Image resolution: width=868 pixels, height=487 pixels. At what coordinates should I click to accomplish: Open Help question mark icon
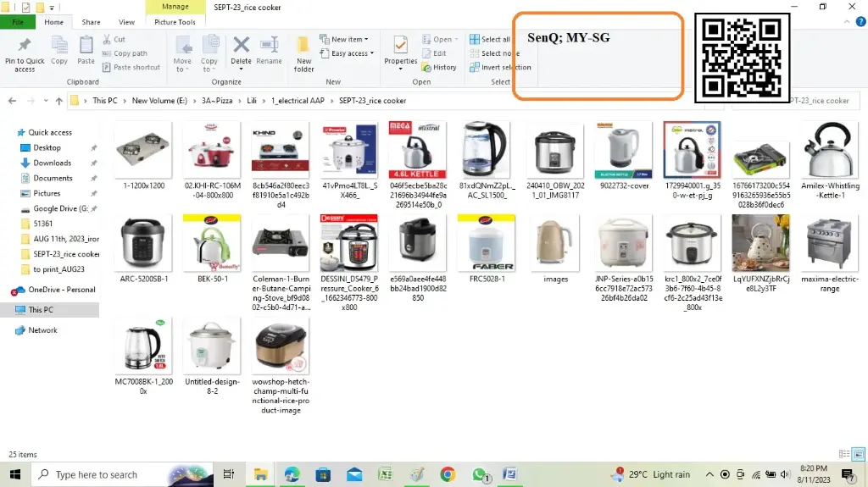pyautogui.click(x=861, y=22)
